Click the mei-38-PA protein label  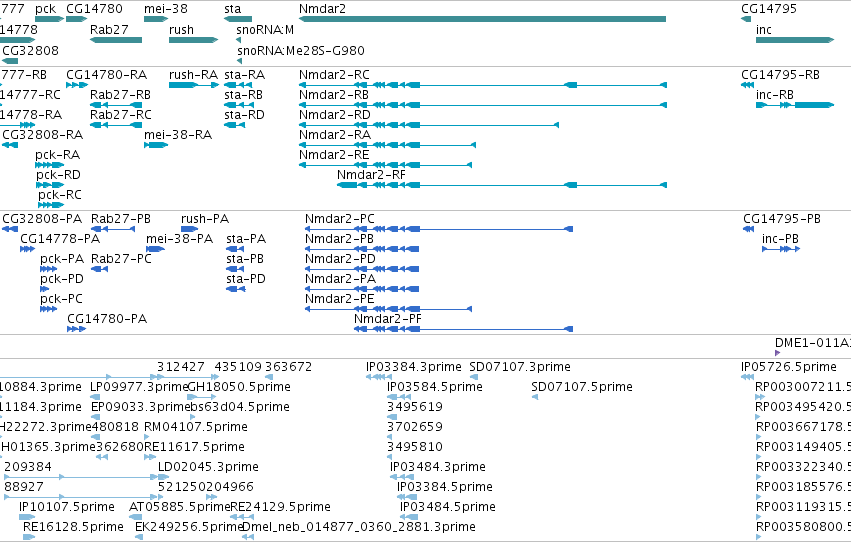point(180,239)
